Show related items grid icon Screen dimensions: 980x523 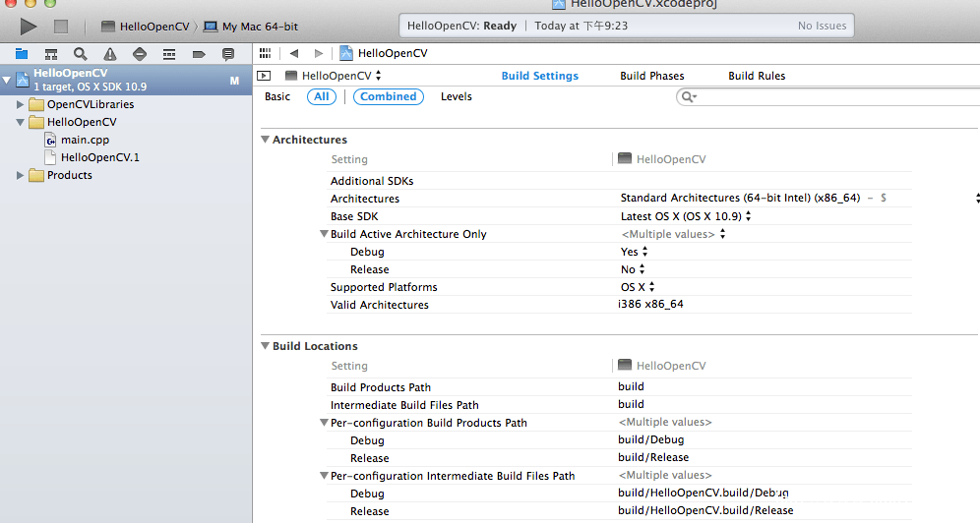pyautogui.click(x=265, y=53)
